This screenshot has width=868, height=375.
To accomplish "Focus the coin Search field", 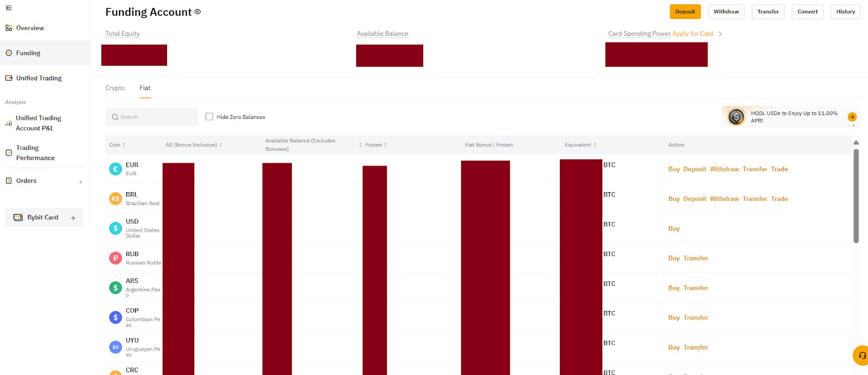I will pyautogui.click(x=152, y=117).
